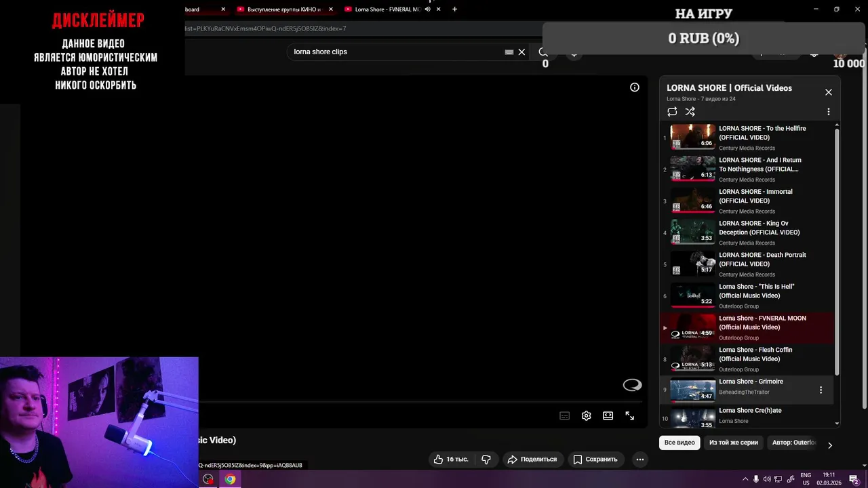The image size is (868, 488).
Task: Dislike the video
Action: tap(486, 459)
